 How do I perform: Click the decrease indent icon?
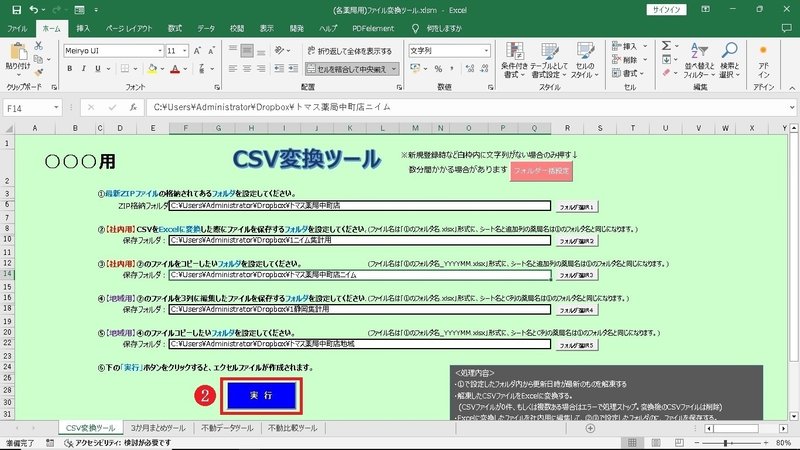[279, 68]
